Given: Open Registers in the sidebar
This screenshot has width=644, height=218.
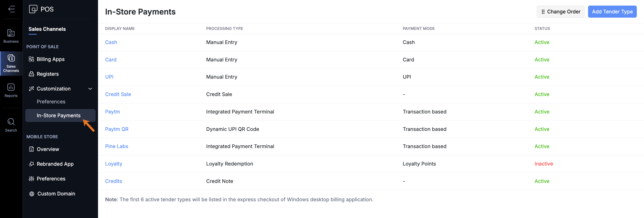Looking at the screenshot, I should click(x=47, y=74).
